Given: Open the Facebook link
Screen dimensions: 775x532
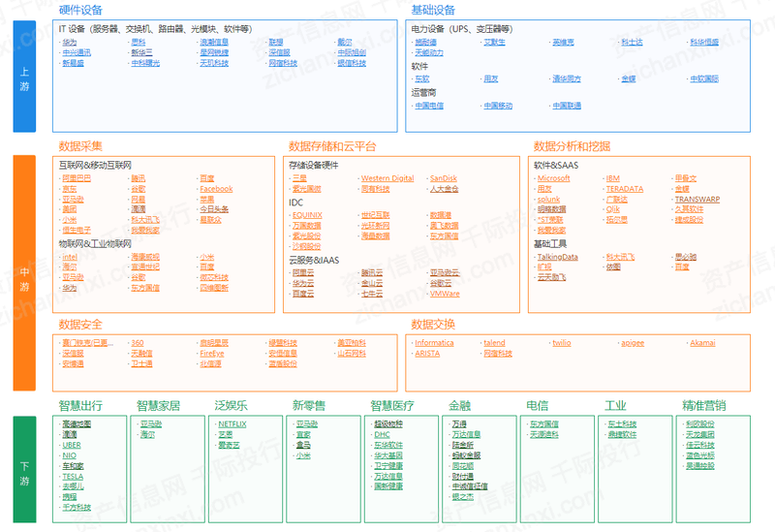Looking at the screenshot, I should [216, 189].
